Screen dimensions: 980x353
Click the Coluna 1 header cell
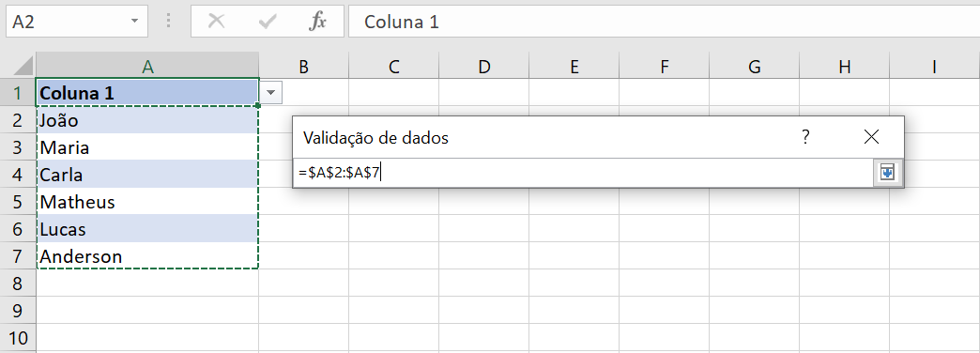[147, 93]
